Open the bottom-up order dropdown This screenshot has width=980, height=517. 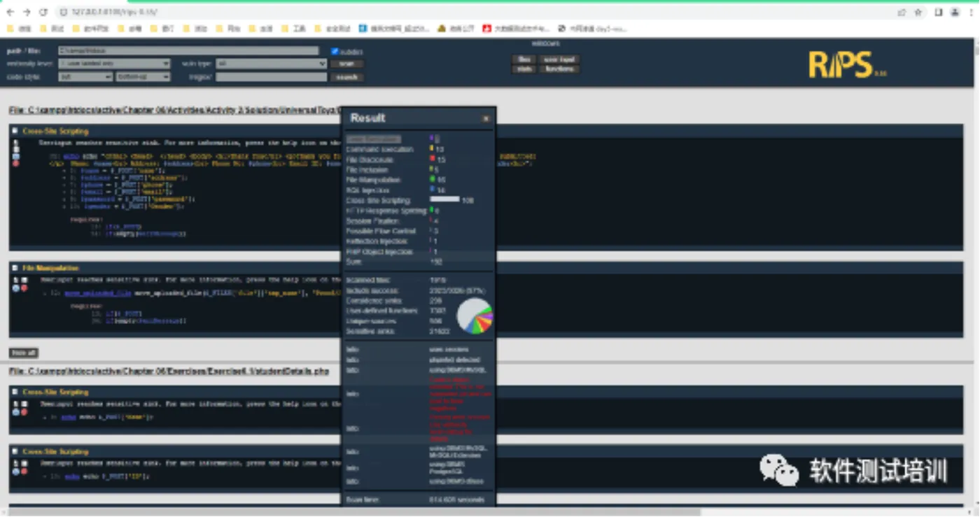[x=143, y=77]
